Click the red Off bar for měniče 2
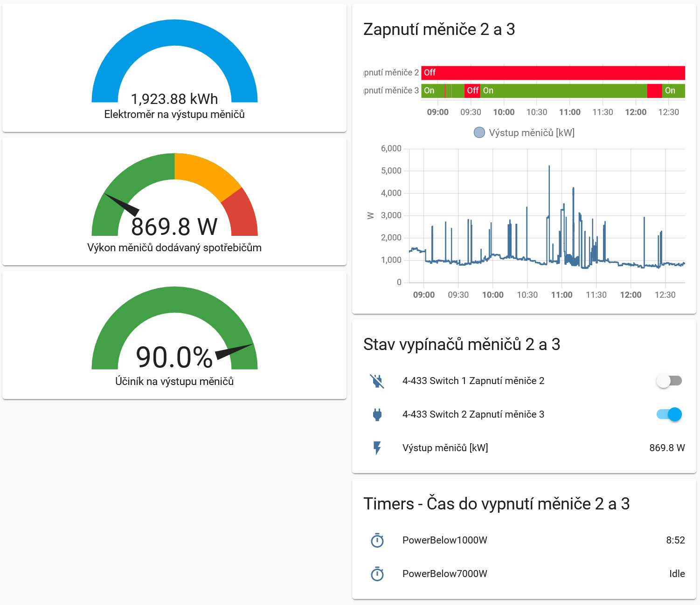 pos(553,73)
